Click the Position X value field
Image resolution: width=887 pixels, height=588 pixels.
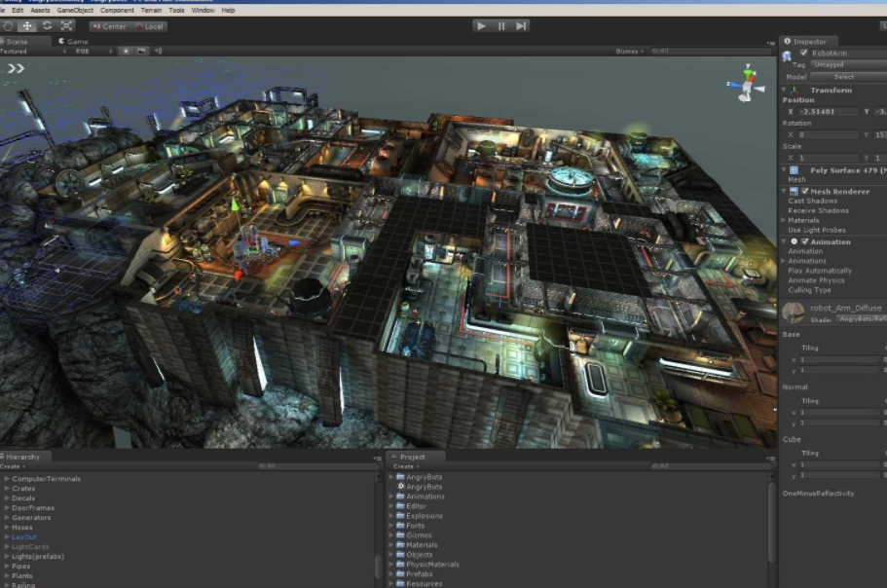pos(828,111)
